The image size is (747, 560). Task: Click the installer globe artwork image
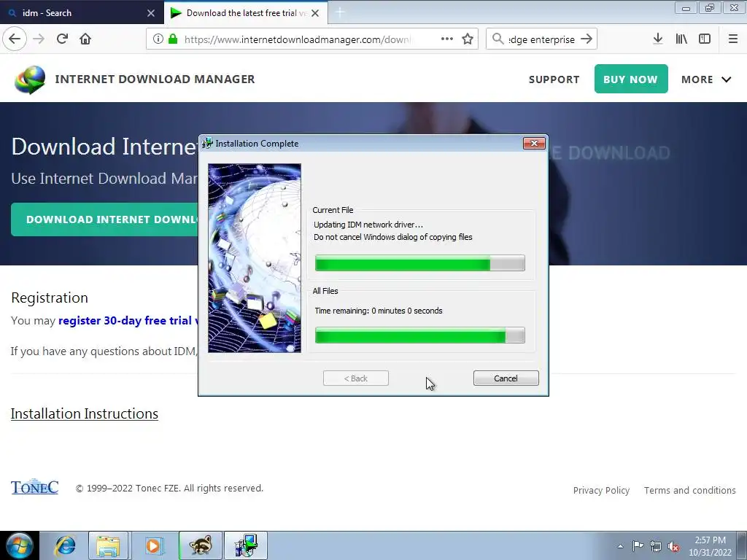click(x=255, y=258)
